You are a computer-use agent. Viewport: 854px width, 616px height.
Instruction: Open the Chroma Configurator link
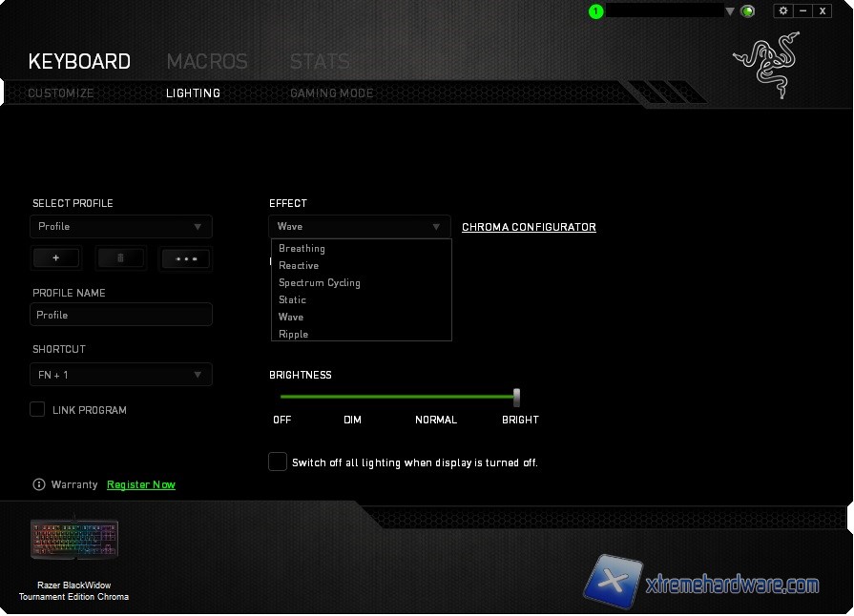529,227
